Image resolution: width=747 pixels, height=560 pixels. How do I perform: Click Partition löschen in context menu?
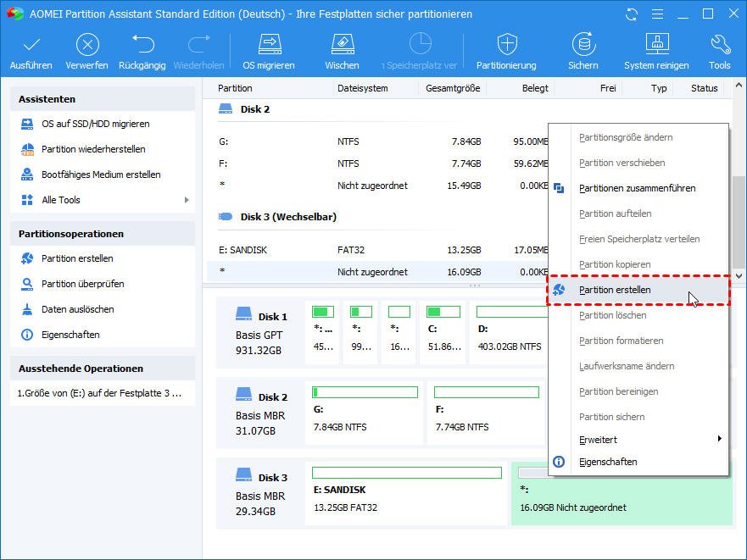[x=638, y=315]
